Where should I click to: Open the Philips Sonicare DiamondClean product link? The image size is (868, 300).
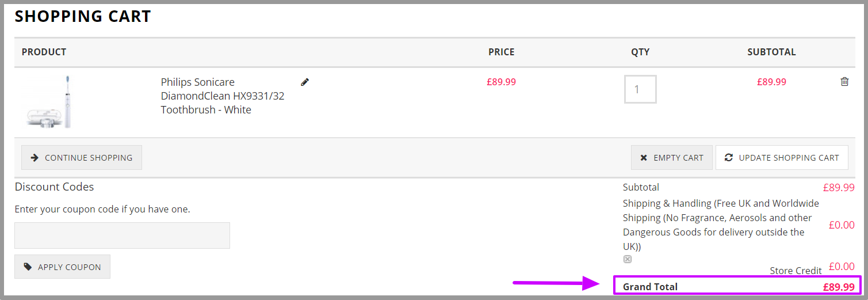tap(223, 96)
